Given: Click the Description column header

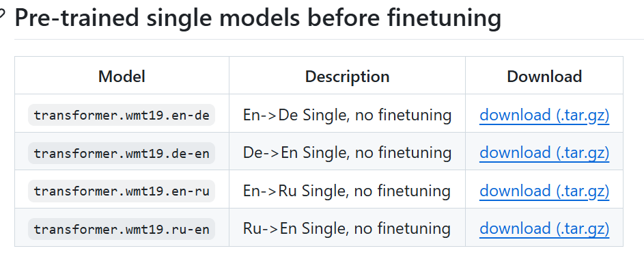Looking at the screenshot, I should point(347,77).
